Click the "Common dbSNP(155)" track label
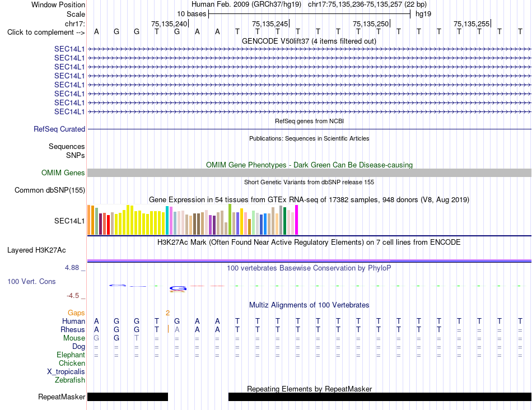This screenshot has width=532, height=410. (49, 190)
